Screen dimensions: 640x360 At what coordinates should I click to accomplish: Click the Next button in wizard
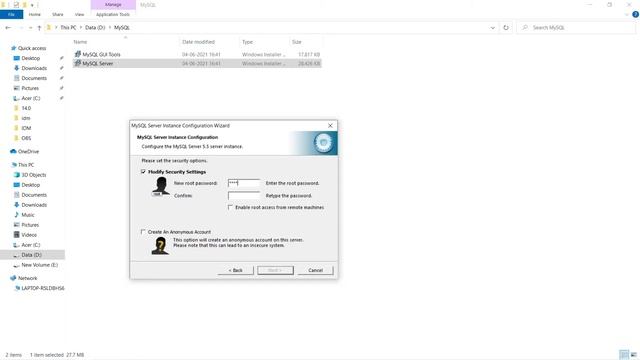coord(276,270)
